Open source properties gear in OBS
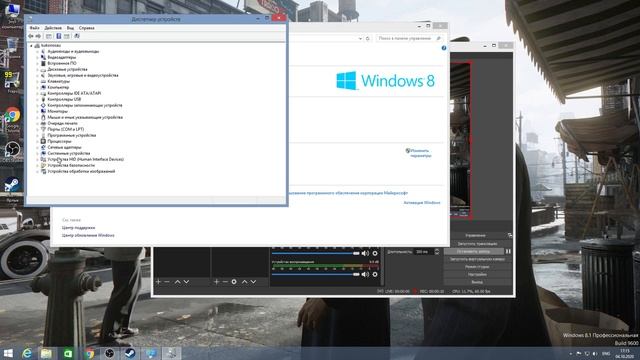 [234, 282]
